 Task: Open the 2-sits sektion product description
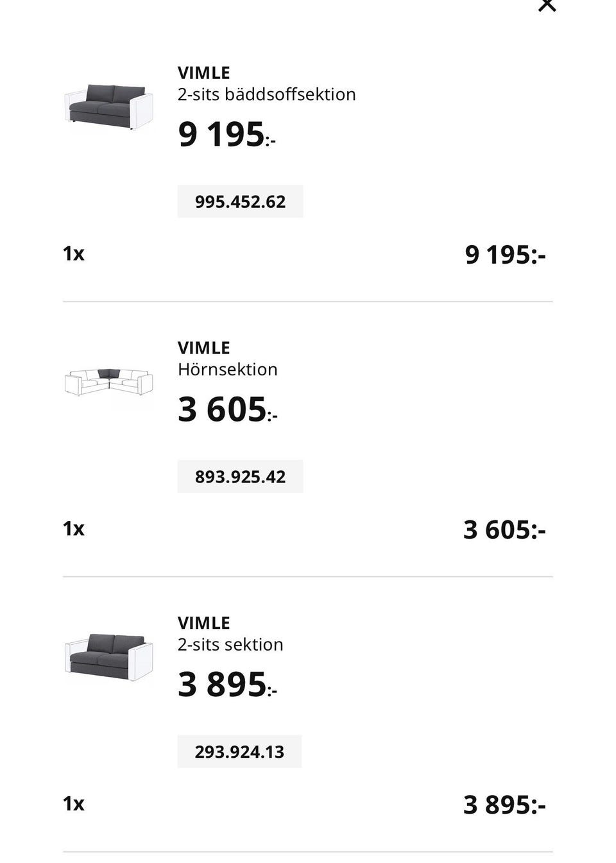coord(230,644)
